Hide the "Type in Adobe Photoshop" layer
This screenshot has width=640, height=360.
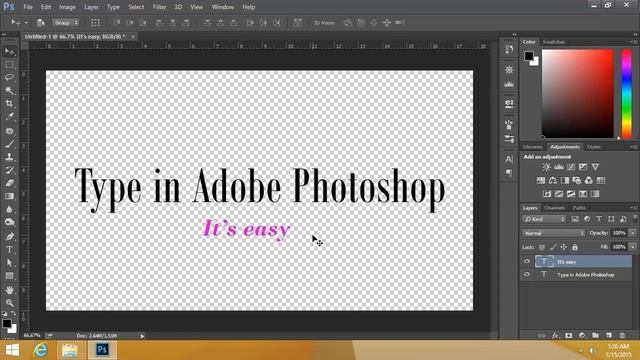(527, 274)
